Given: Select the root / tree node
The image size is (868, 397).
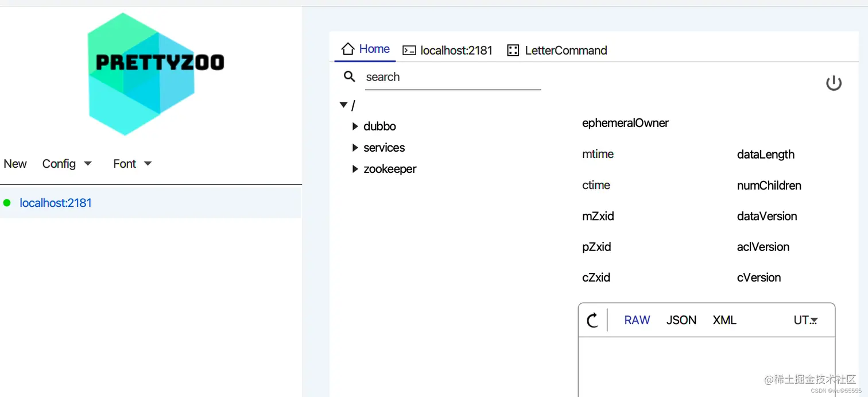Looking at the screenshot, I should click(x=353, y=105).
